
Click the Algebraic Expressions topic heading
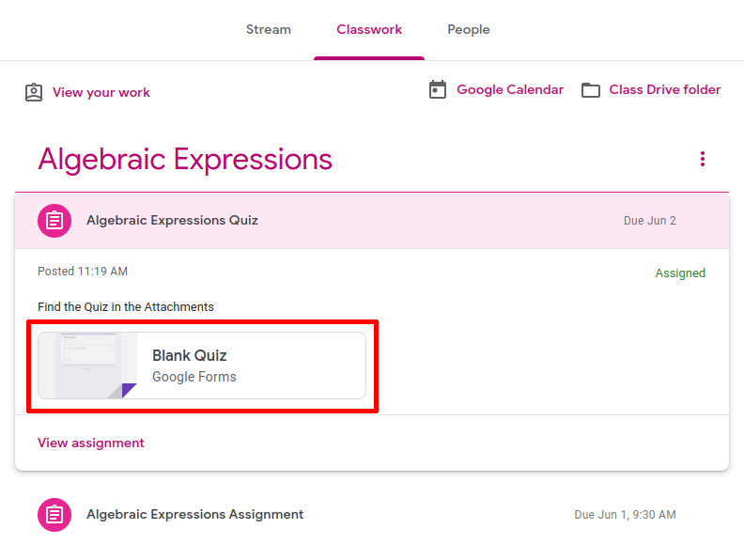[x=185, y=159]
